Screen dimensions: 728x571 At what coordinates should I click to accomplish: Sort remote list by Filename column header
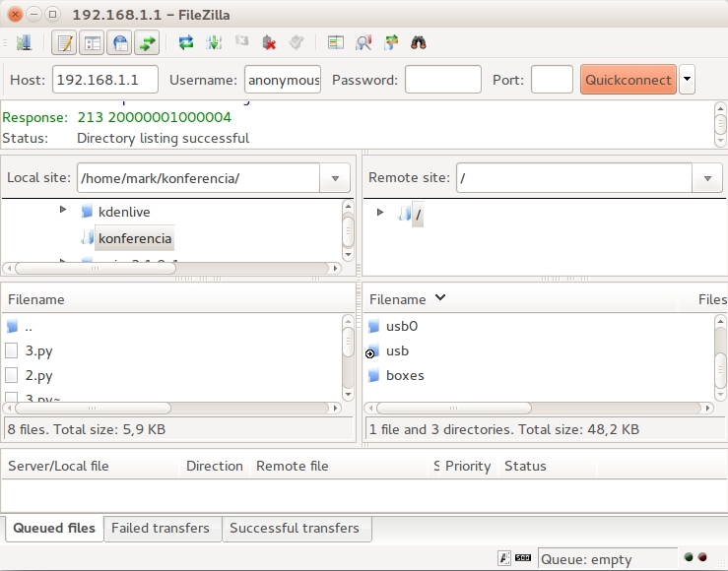pyautogui.click(x=398, y=299)
